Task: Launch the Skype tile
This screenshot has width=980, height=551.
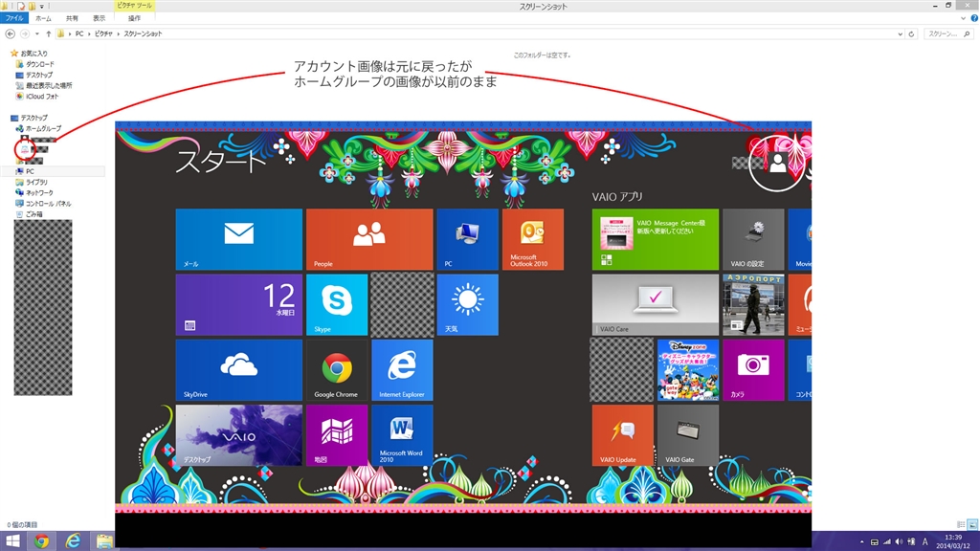Action: (336, 304)
